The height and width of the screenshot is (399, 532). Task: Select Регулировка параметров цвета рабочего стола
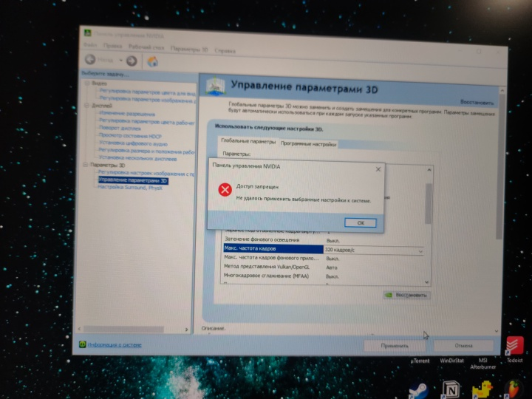click(147, 121)
